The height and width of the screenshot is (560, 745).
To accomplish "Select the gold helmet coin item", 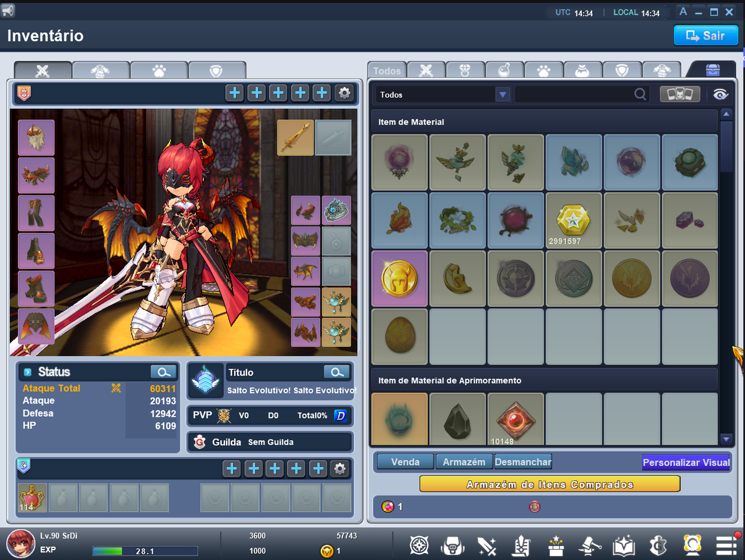I will point(400,279).
